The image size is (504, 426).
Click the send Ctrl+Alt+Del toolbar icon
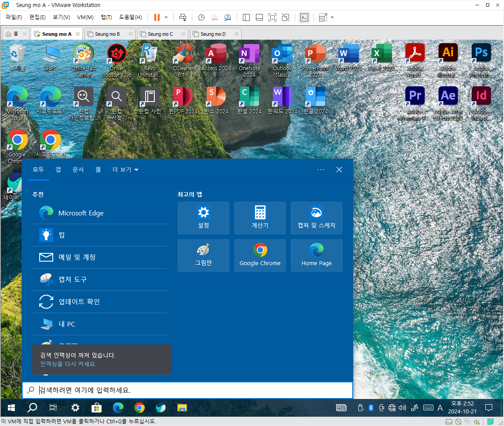click(183, 17)
